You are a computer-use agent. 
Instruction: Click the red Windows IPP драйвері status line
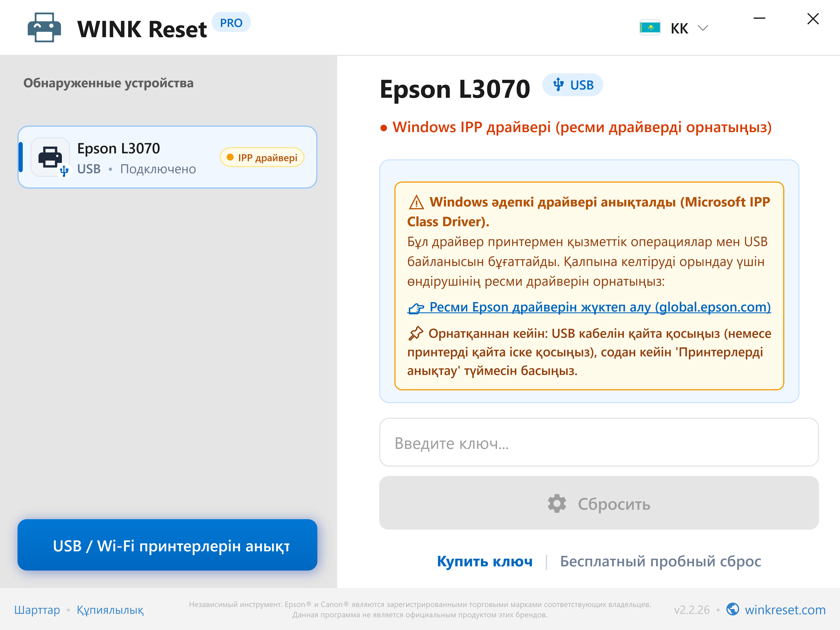click(x=576, y=127)
